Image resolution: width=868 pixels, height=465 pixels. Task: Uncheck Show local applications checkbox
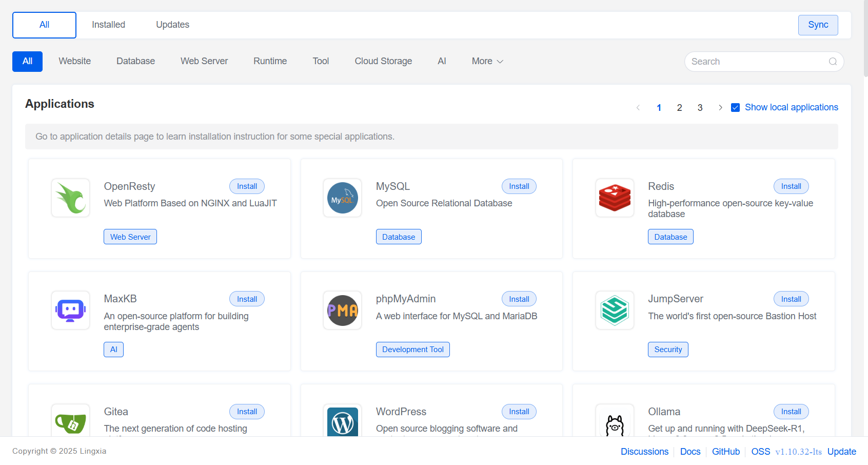coord(735,108)
